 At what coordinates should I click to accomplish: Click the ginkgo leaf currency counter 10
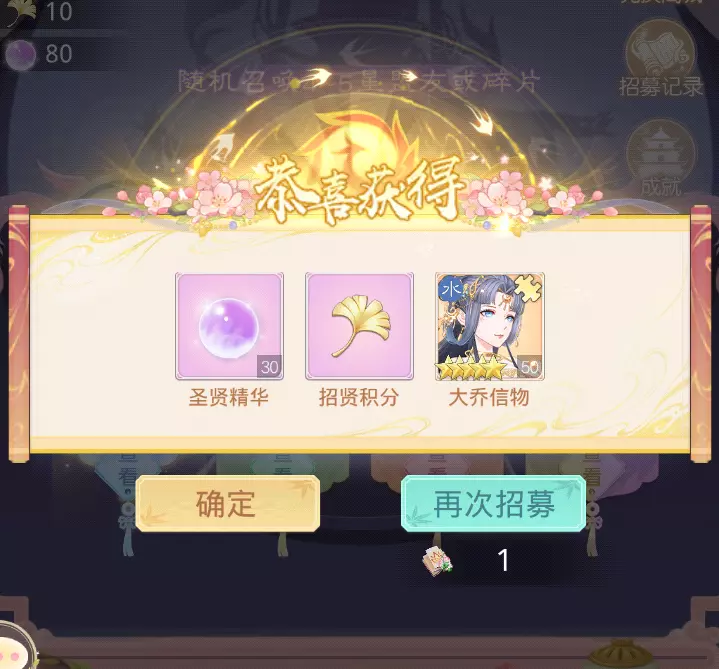(x=39, y=11)
